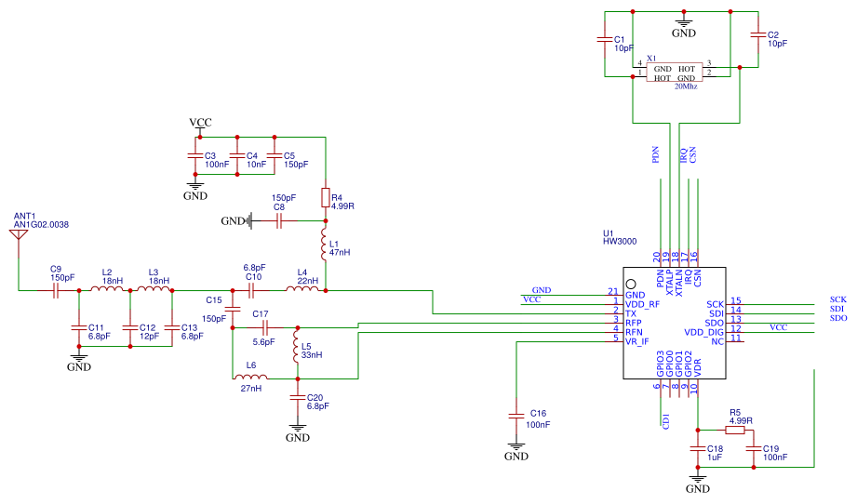Select resistor R5 4.99R symbol
The image size is (857, 504).
click(x=736, y=430)
